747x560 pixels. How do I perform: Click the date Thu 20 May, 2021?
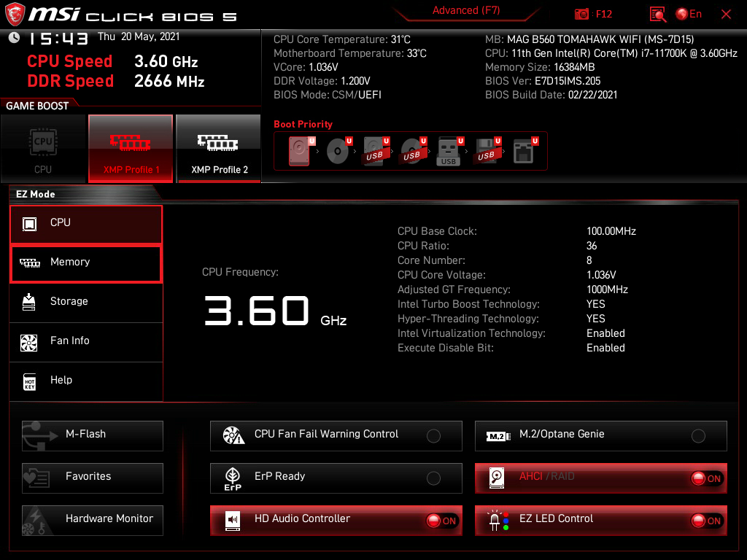pos(139,36)
